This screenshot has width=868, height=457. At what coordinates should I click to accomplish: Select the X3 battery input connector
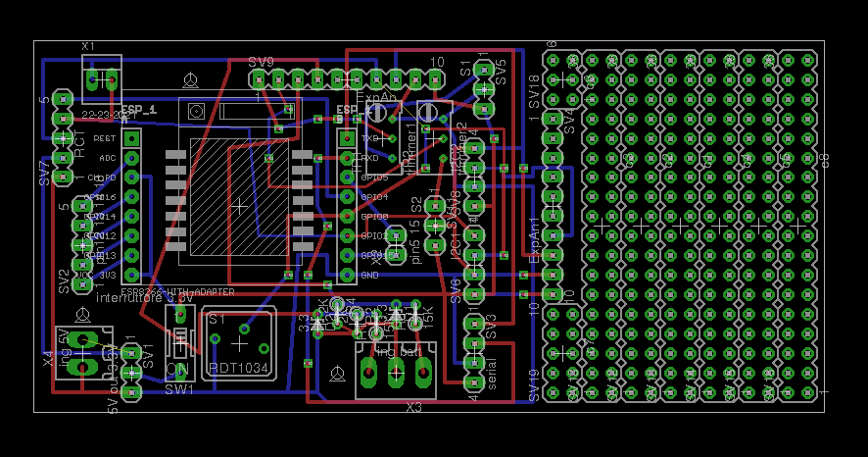pyautogui.click(x=396, y=371)
